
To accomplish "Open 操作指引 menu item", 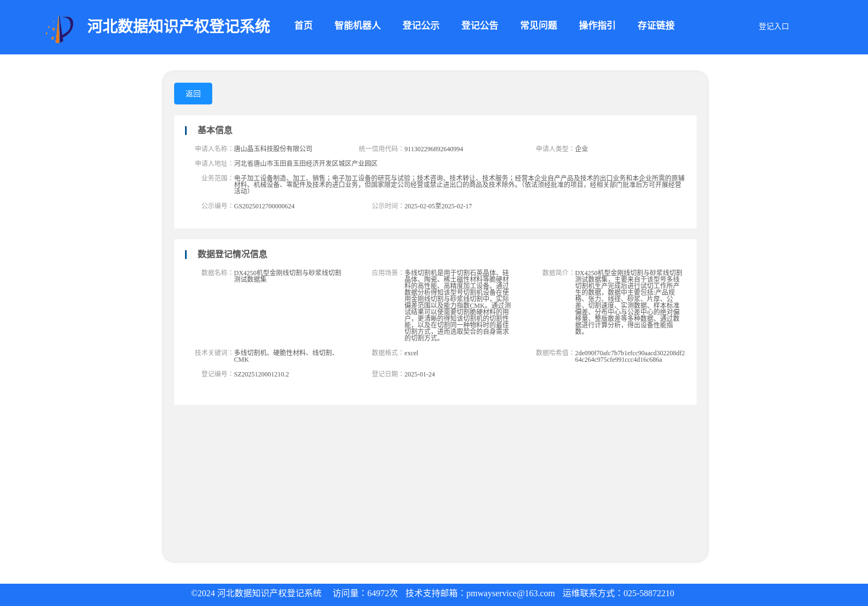I will click(597, 26).
